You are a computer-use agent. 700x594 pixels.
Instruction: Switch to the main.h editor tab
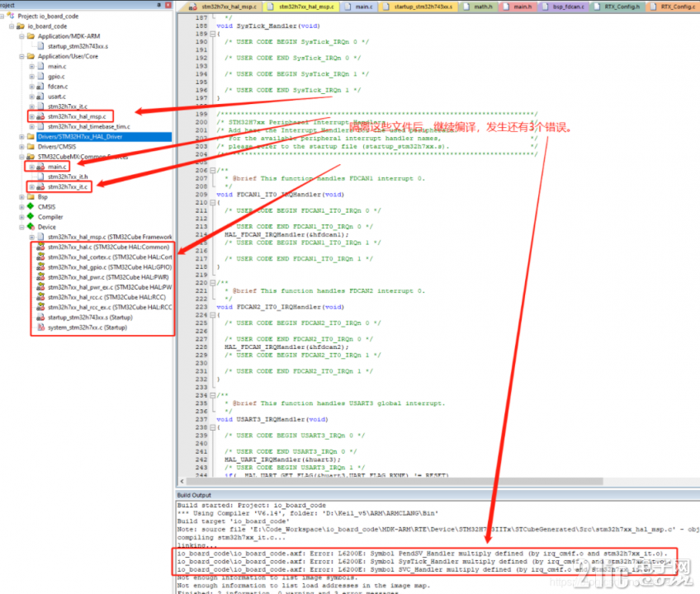coord(518,7)
